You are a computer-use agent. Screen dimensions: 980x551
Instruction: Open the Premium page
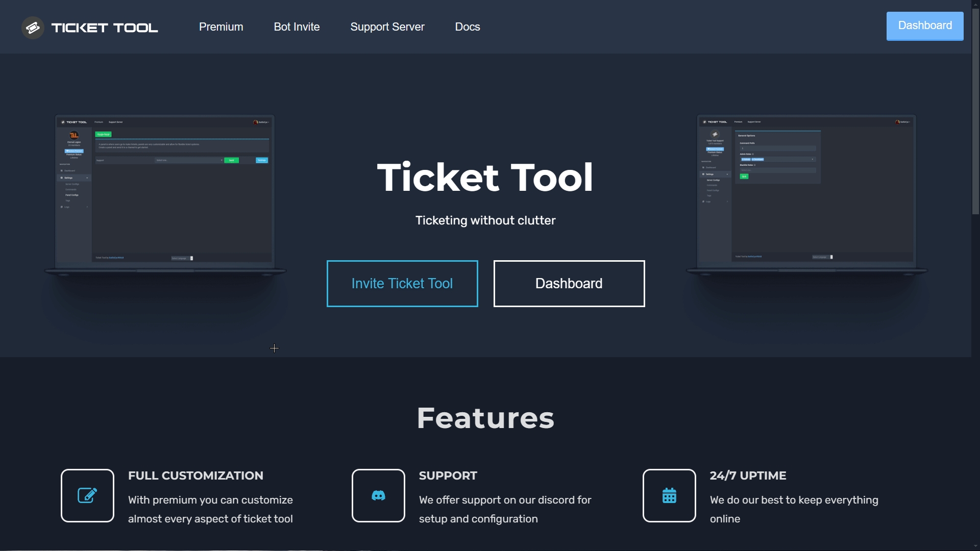(x=221, y=27)
